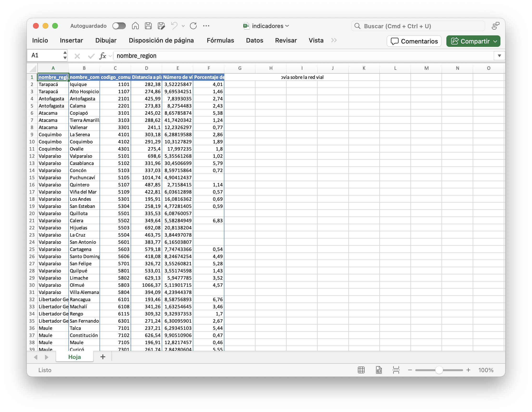Expand the Compartir dropdown arrow
Screen dimensions: 532x412
click(x=495, y=41)
